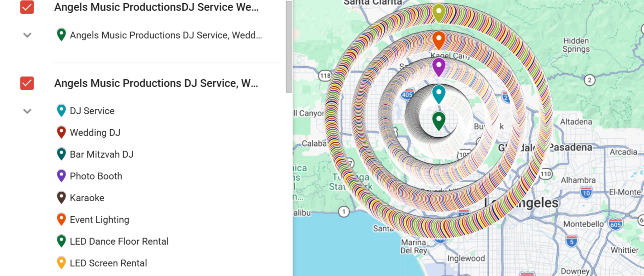Click green pin icon beside Angels Music Productions DJ Service, Wedd…

click(x=61, y=35)
